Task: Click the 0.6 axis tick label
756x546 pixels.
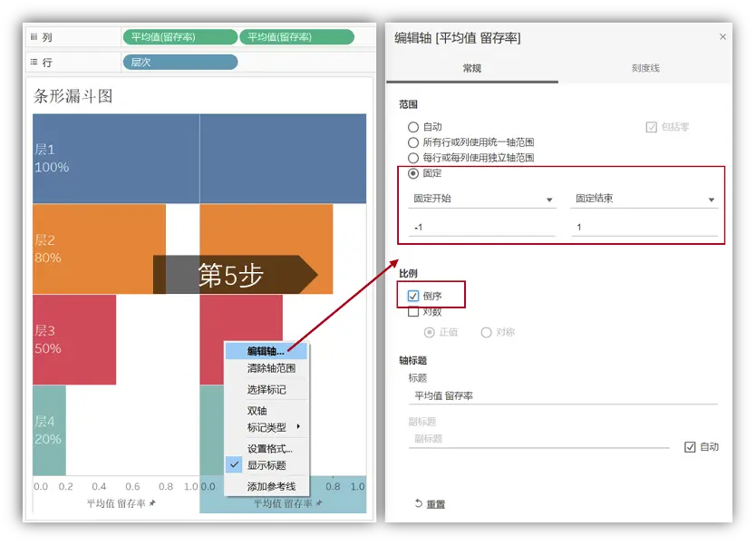Action: [x=132, y=487]
